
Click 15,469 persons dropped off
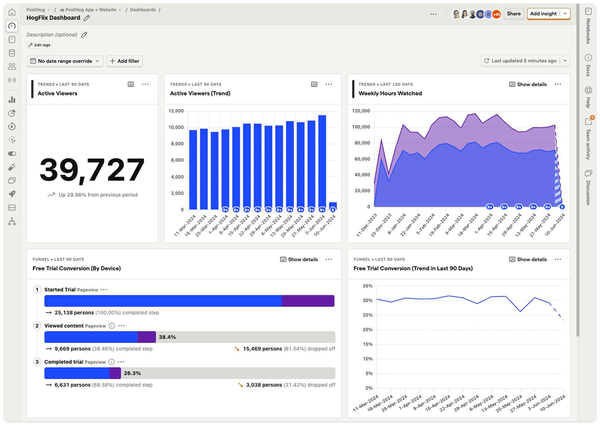coord(262,349)
